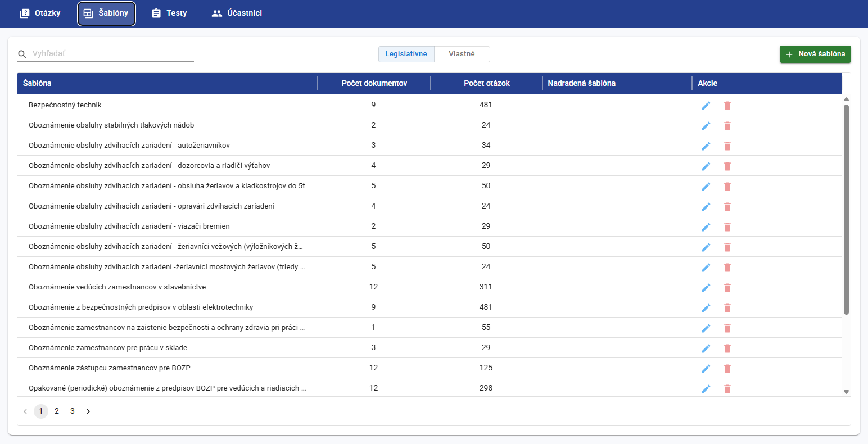868x444 pixels.
Task: Delete the vedúcich zamestnancov v stavebníctve template
Action: 727,288
